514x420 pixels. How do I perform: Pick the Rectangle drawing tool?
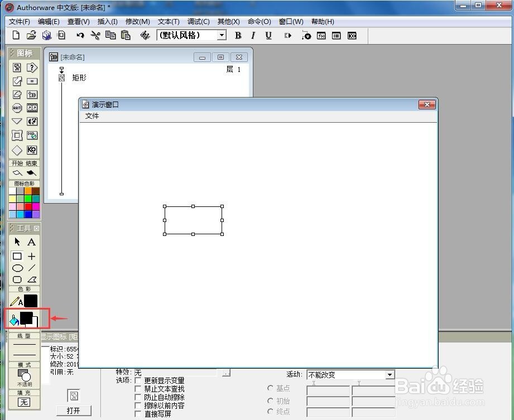click(17, 256)
